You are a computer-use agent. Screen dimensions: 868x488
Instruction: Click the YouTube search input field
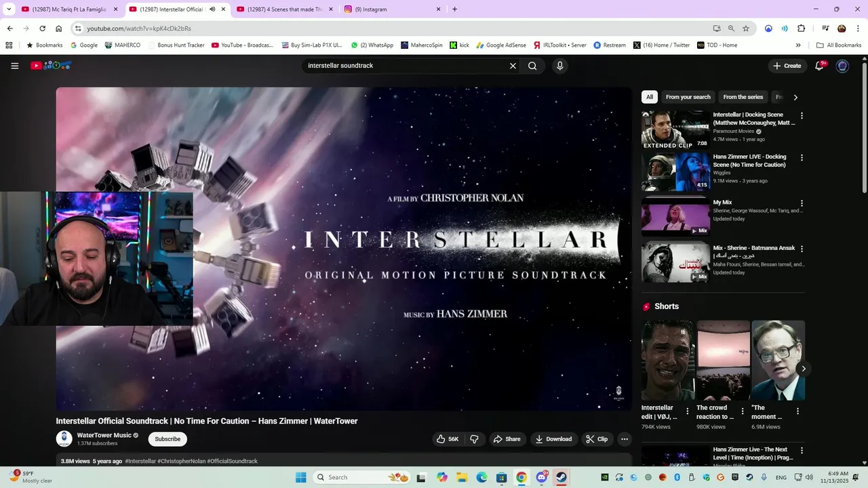click(406, 66)
